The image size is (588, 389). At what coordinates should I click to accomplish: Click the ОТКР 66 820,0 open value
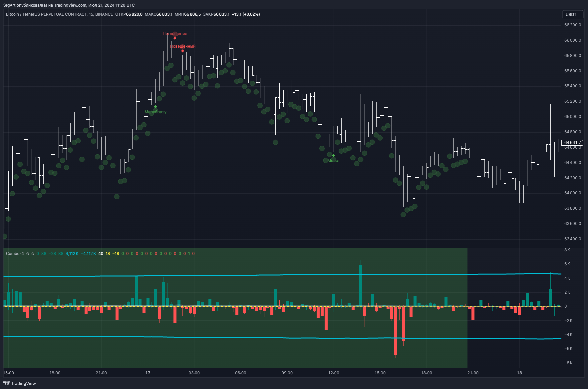tap(129, 14)
